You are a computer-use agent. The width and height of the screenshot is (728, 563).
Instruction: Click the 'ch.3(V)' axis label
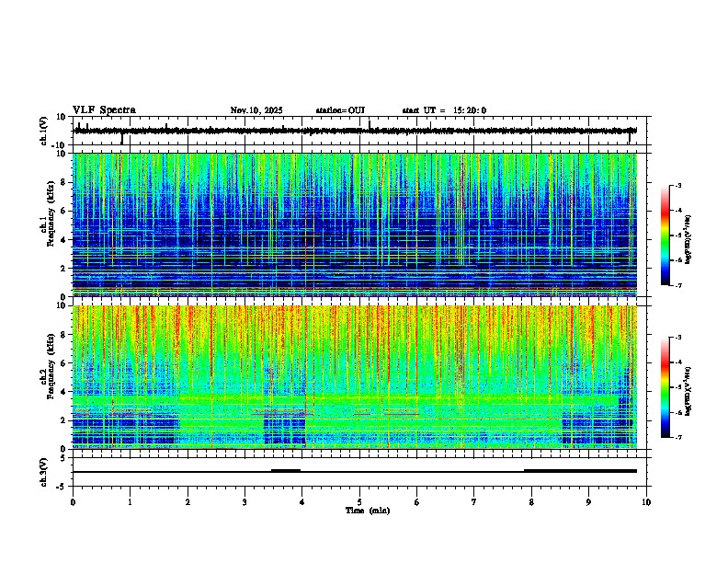click(44, 472)
